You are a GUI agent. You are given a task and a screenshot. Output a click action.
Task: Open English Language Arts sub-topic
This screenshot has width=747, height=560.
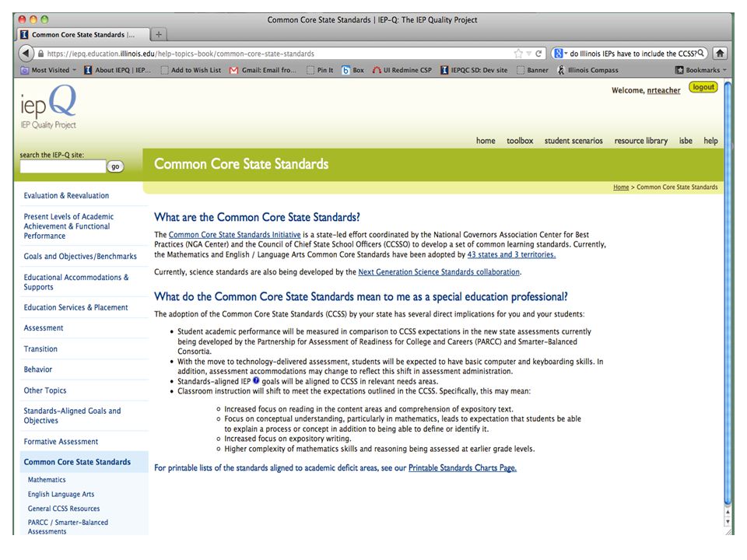[x=61, y=494]
